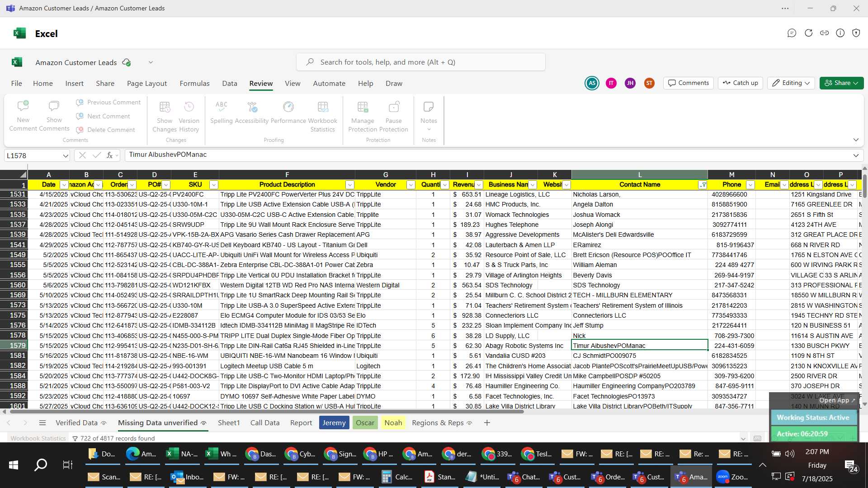
Task: Open Zoom from the taskbar
Action: pyautogui.click(x=732, y=477)
